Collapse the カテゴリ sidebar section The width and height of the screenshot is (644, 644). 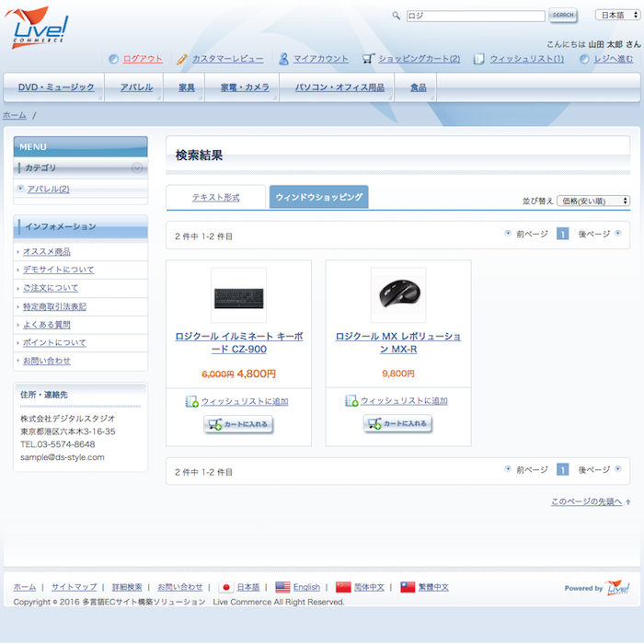tap(136, 167)
